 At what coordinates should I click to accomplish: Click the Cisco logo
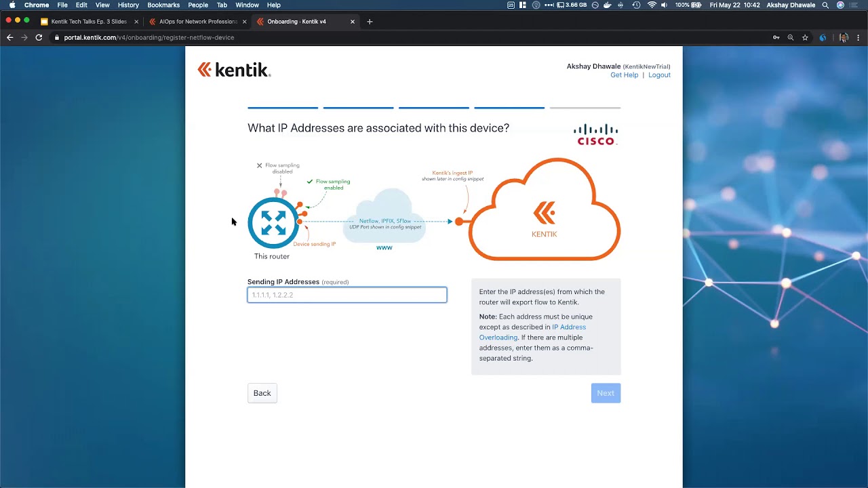pyautogui.click(x=595, y=134)
